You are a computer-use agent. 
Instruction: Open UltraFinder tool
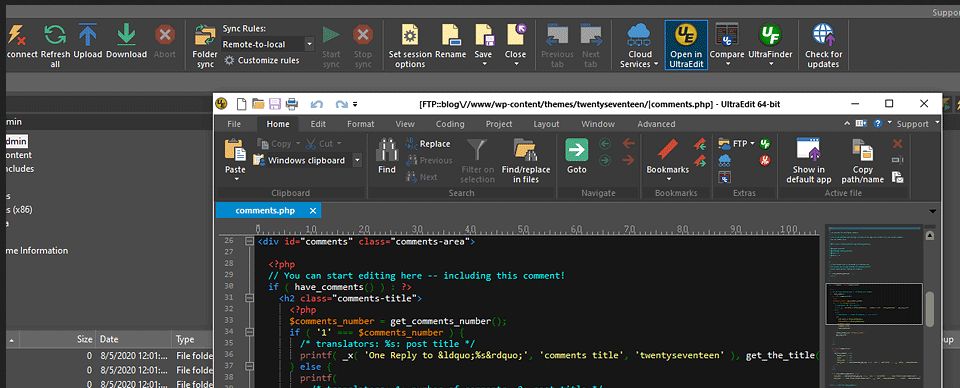click(x=770, y=35)
